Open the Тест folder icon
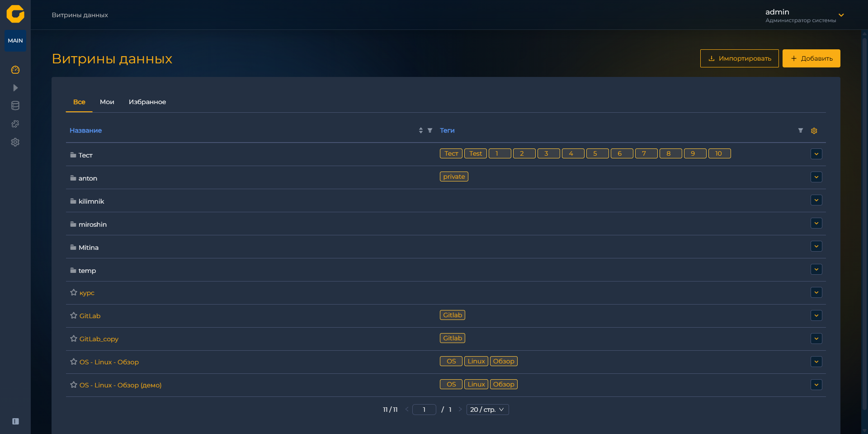The width and height of the screenshot is (868, 434). (x=73, y=155)
